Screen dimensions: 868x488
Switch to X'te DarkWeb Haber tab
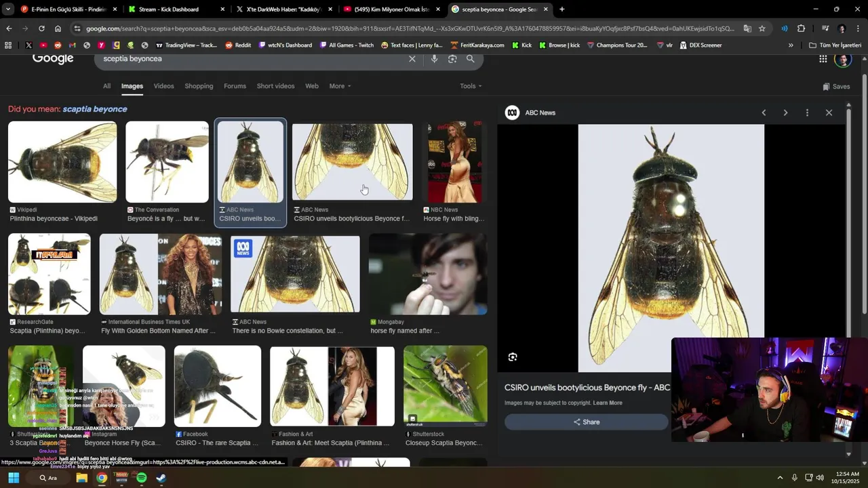(284, 9)
